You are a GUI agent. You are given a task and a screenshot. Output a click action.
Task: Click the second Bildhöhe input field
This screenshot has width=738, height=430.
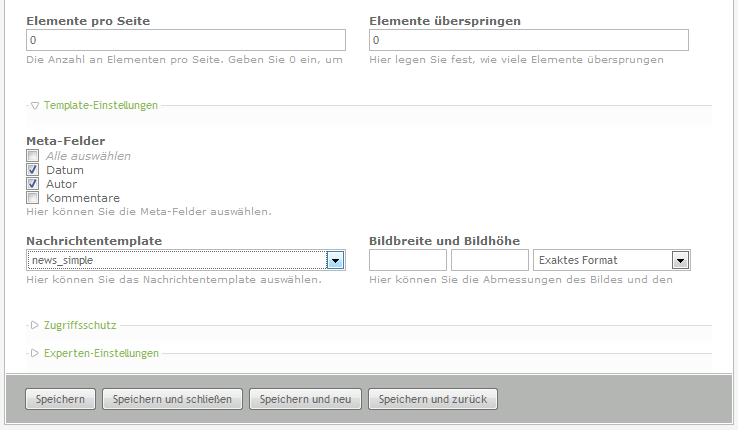tap(490, 260)
